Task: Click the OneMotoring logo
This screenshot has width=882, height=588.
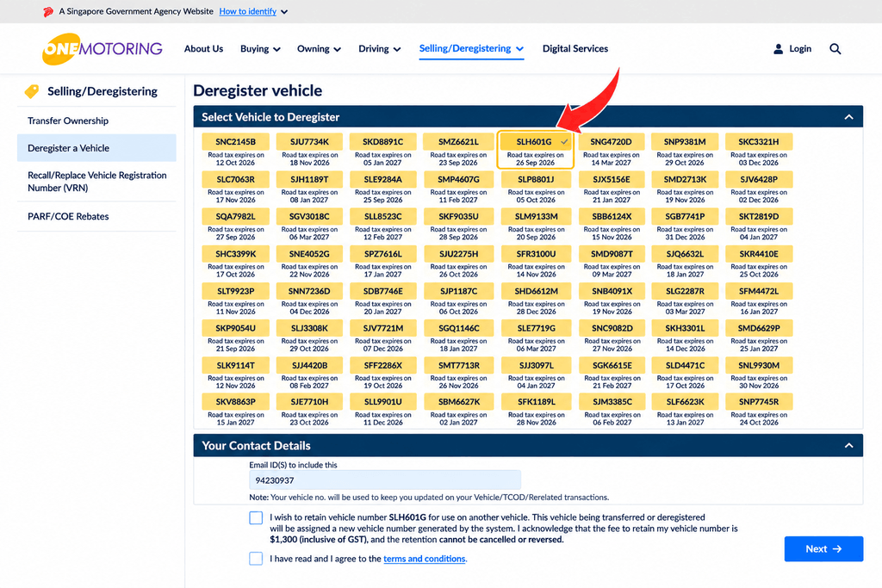Action: click(102, 49)
